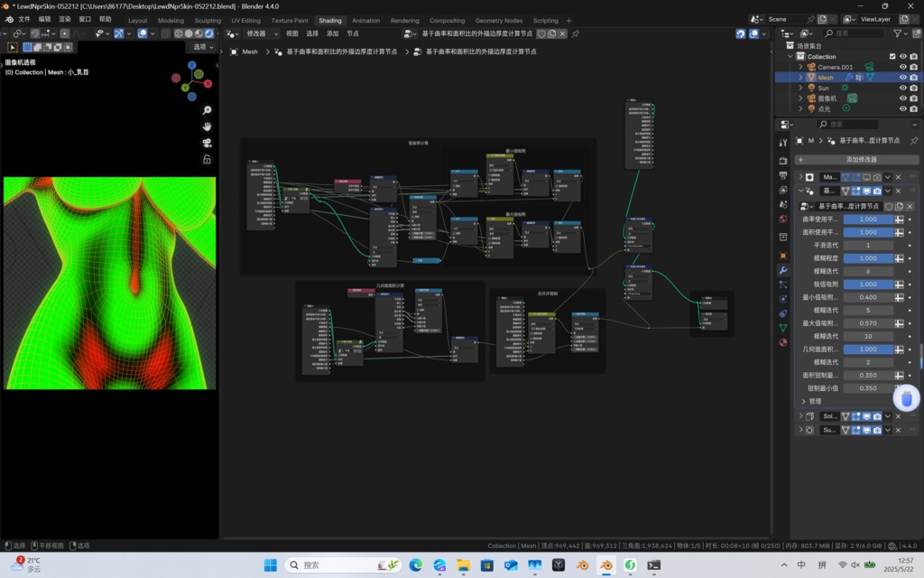Collapse the geometry nodes modifier panel
The width and height of the screenshot is (924, 578).
pyautogui.click(x=801, y=190)
